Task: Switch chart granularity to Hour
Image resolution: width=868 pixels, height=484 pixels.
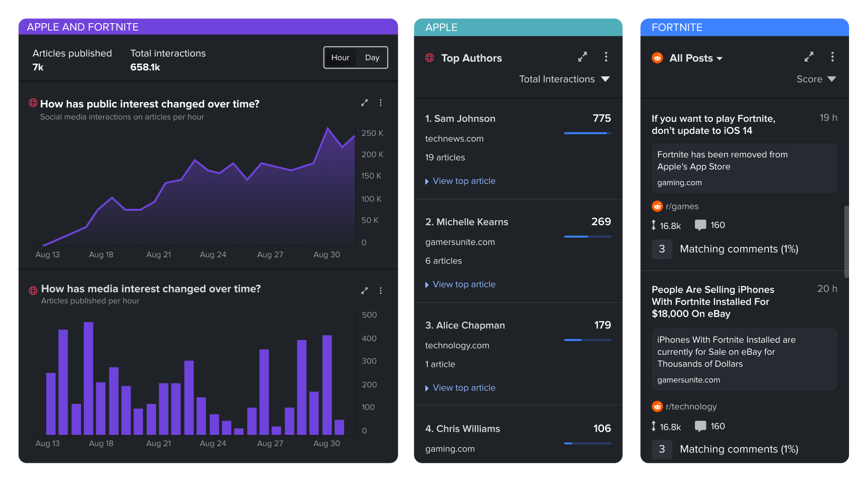Action: [340, 57]
